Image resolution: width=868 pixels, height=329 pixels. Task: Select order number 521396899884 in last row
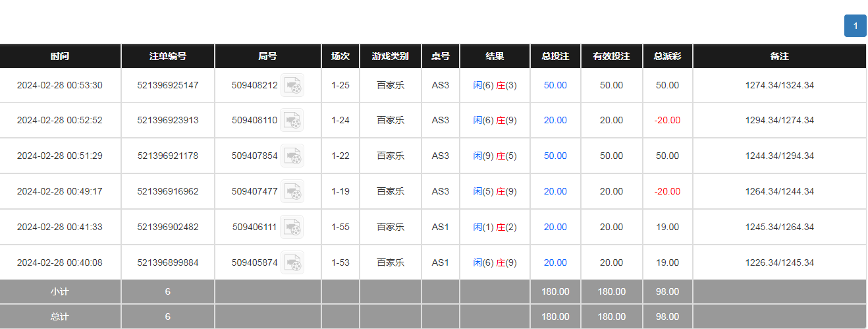tap(168, 263)
